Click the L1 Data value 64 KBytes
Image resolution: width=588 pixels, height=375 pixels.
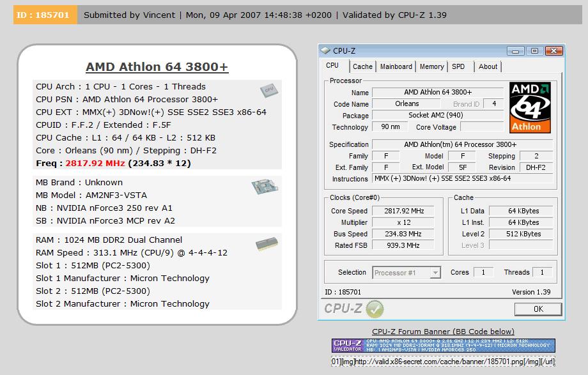tap(521, 211)
